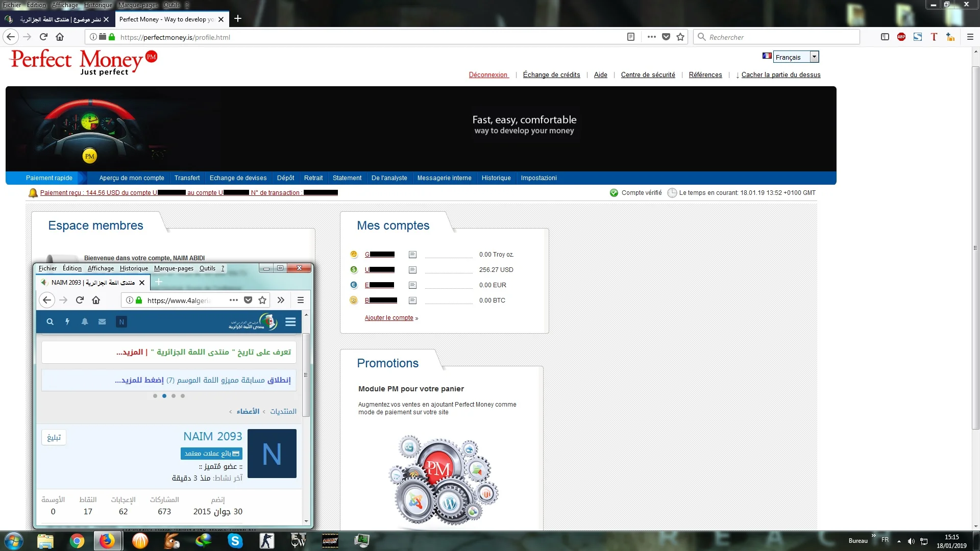The width and height of the screenshot is (980, 551).
Task: Click the Ajouter le compte link
Action: (x=389, y=318)
